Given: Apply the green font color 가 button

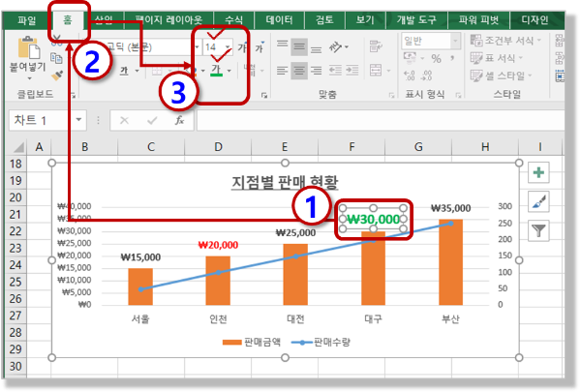Looking at the screenshot, I should [216, 70].
